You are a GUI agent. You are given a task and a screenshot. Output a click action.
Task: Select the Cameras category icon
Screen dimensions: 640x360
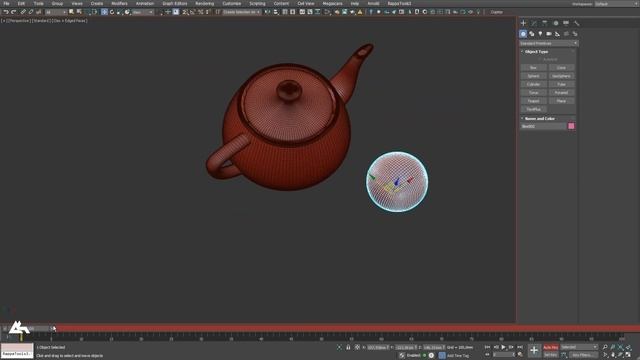point(549,34)
